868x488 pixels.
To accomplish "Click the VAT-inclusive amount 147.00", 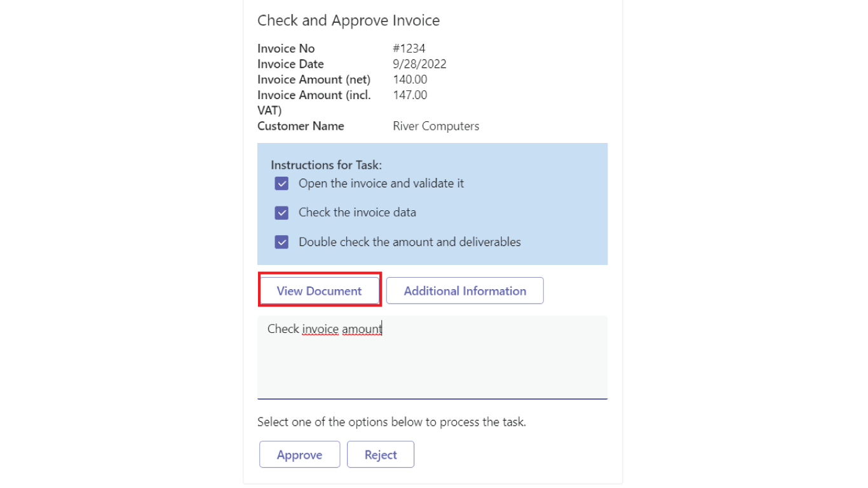I will 410,95.
